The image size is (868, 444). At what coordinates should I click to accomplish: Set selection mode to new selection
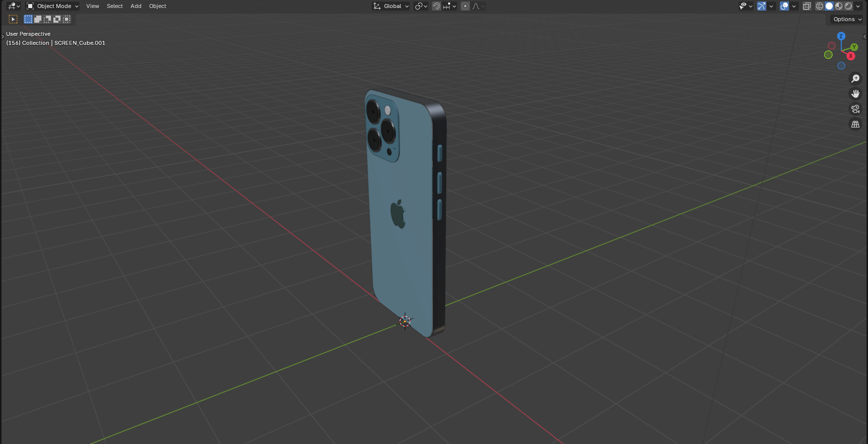(x=28, y=19)
